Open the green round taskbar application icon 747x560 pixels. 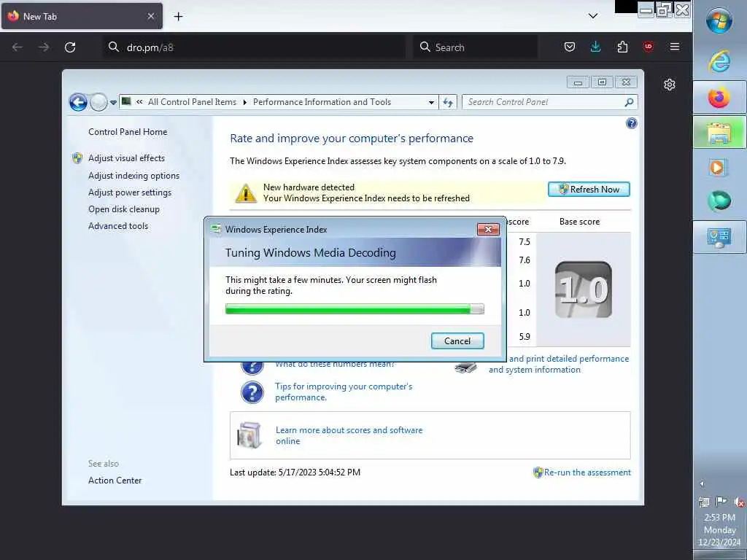(719, 201)
